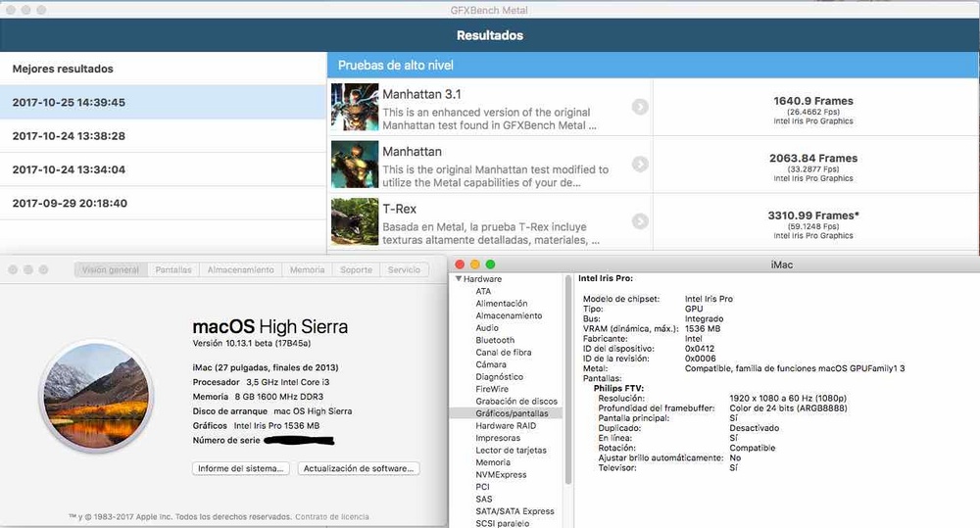Collapse the Hardware tree in iMac window
980x528 pixels.
click(459, 278)
